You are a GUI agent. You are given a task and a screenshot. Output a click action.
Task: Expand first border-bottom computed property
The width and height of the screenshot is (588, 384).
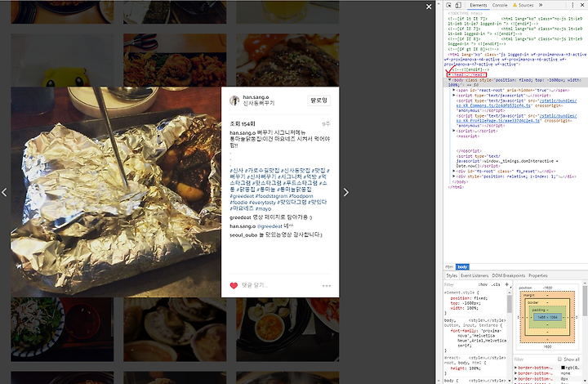pyautogui.click(x=515, y=368)
